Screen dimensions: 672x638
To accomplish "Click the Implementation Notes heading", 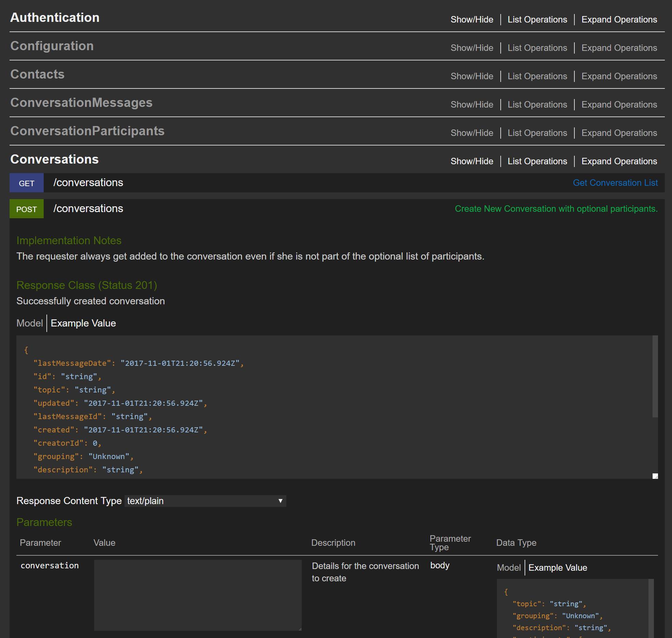I will pyautogui.click(x=69, y=240).
